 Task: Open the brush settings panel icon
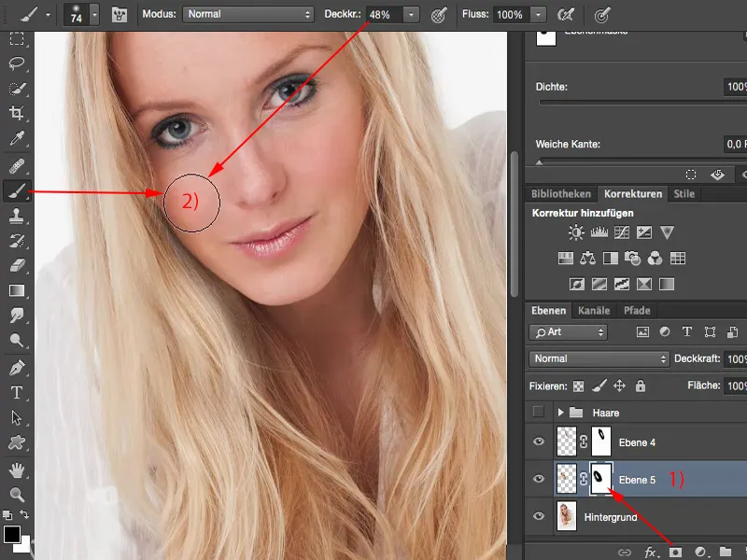[x=120, y=15]
